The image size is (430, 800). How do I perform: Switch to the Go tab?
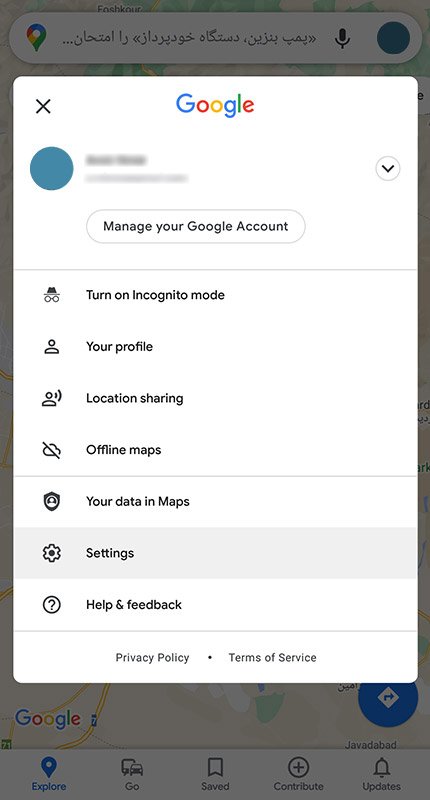tap(132, 774)
